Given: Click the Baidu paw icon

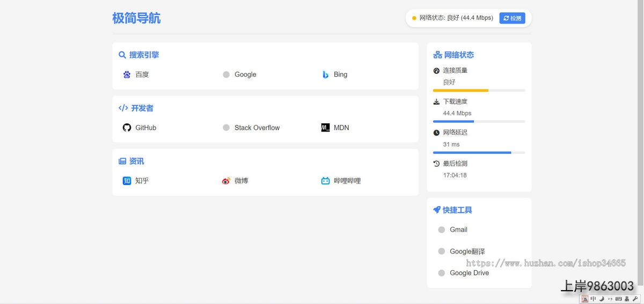Looking at the screenshot, I should pyautogui.click(x=127, y=75).
